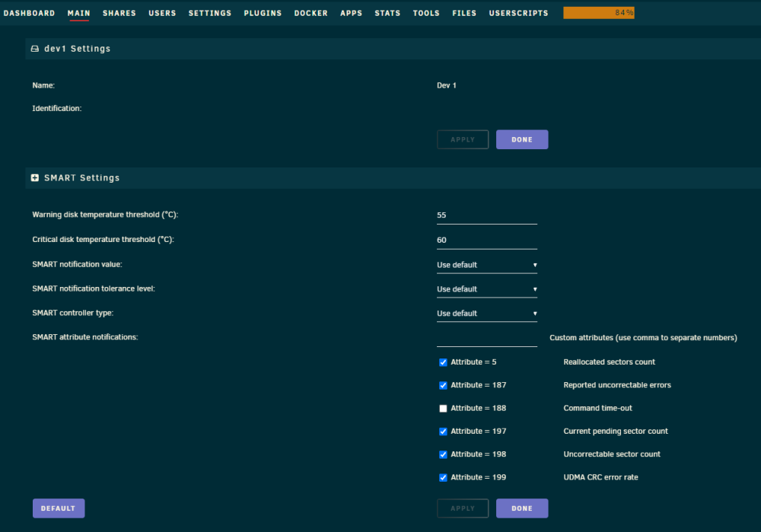
Task: Switch to the Docker tab
Action: pos(311,13)
